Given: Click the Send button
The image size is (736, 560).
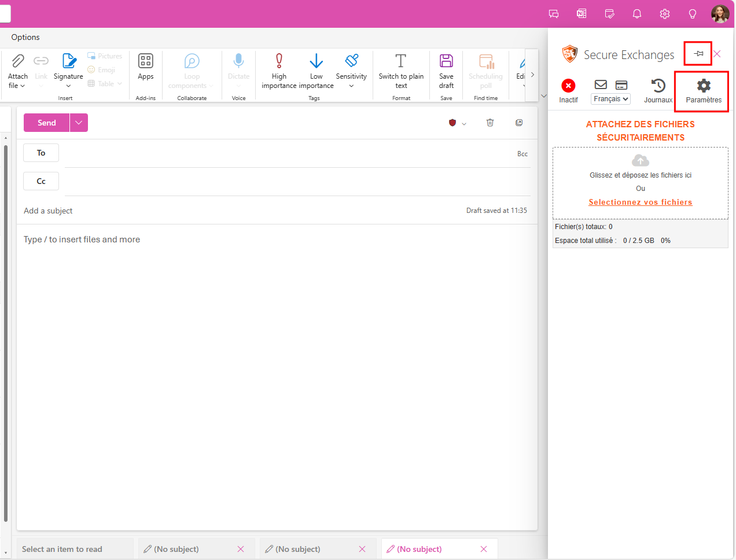Looking at the screenshot, I should point(47,123).
